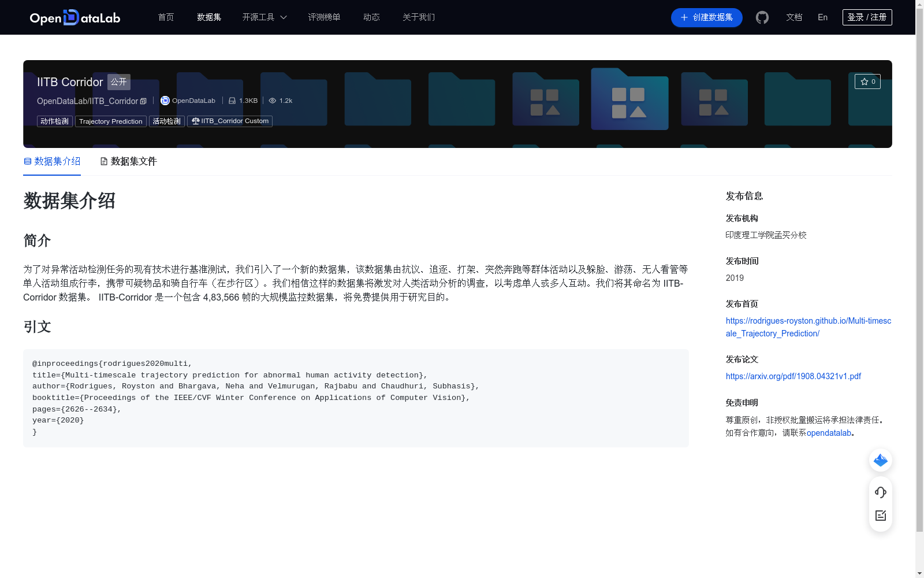Click the 动作检测 tag
The image size is (924, 578).
pos(55,121)
